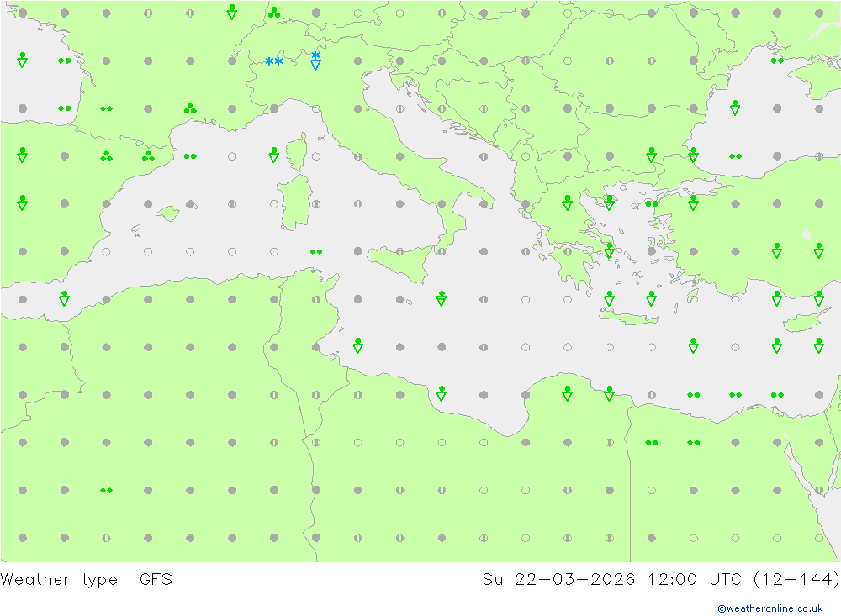Click the 'Su 22-03-2026 12:00 UTC (12+144)' timestamp
Image resolution: width=841 pixels, height=616 pixels.
(661, 580)
